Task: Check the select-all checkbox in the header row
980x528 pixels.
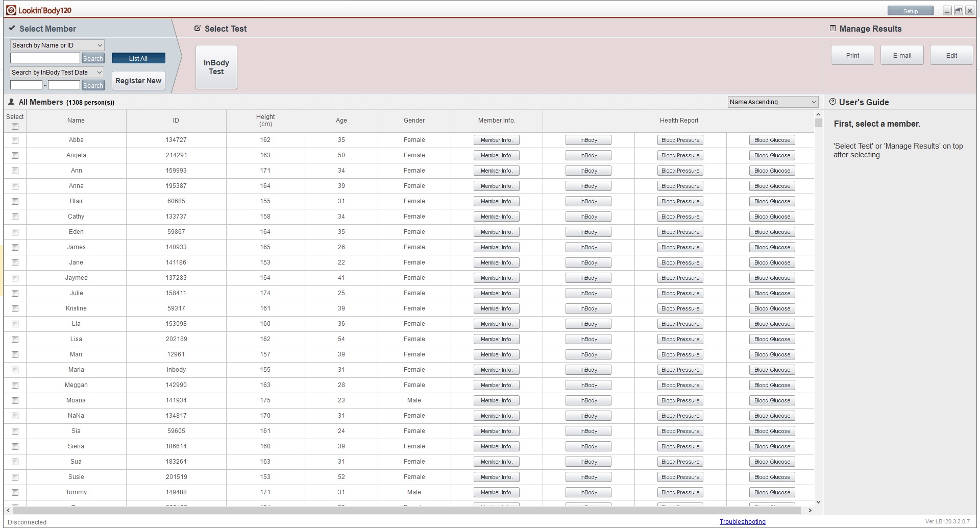Action: click(x=15, y=126)
